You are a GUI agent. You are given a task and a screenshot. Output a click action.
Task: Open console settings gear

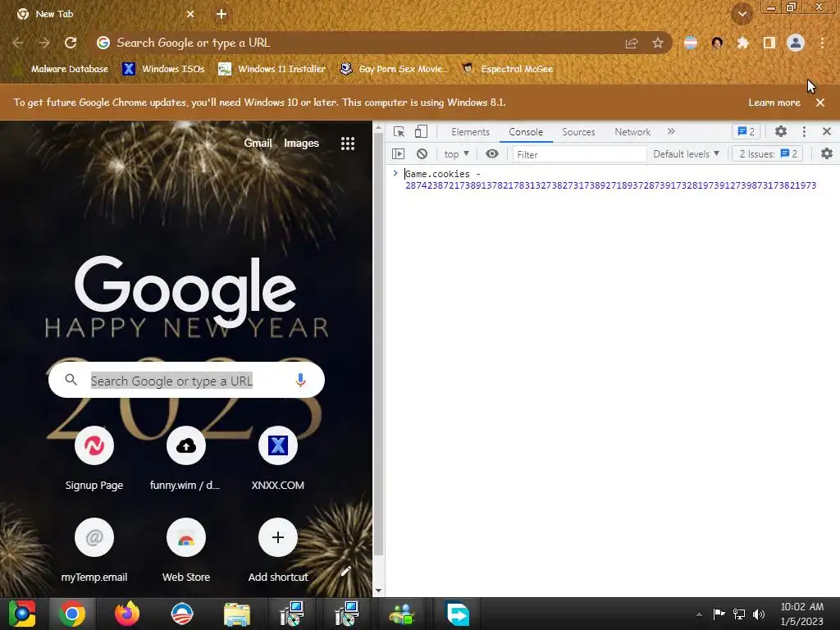(x=827, y=154)
